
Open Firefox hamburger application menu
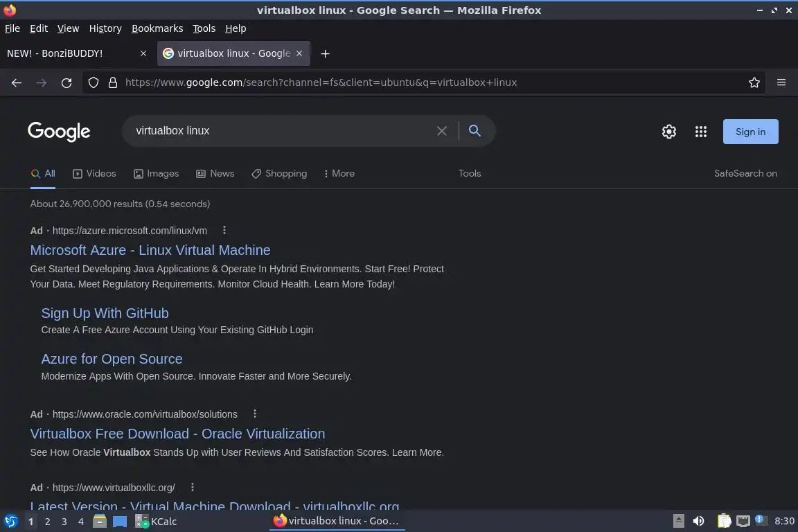click(781, 82)
